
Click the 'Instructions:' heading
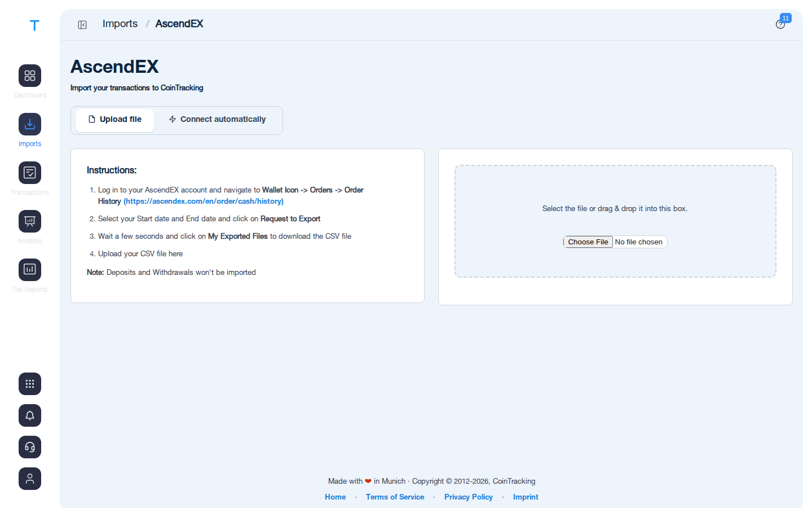(112, 170)
